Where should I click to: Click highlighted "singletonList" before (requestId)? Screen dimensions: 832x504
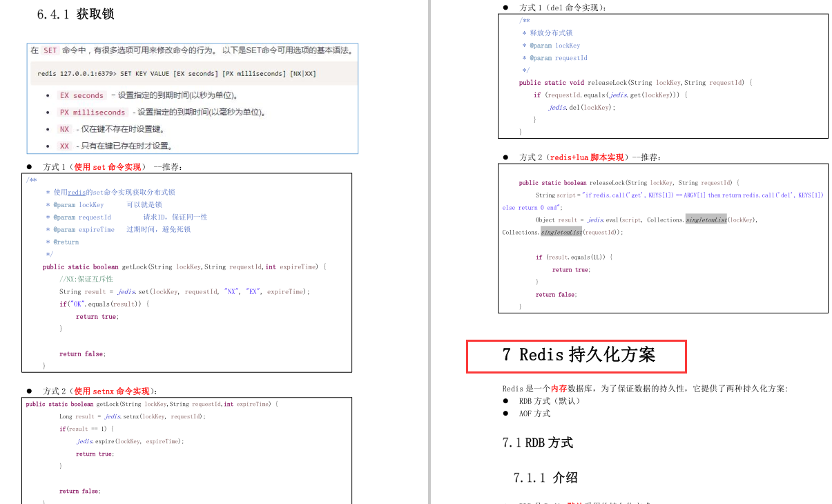pyautogui.click(x=562, y=233)
